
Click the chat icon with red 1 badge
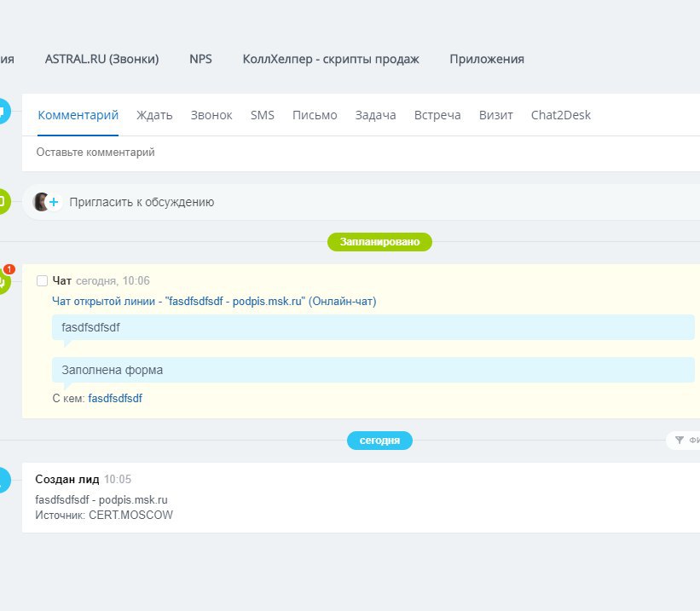click(x=3, y=280)
